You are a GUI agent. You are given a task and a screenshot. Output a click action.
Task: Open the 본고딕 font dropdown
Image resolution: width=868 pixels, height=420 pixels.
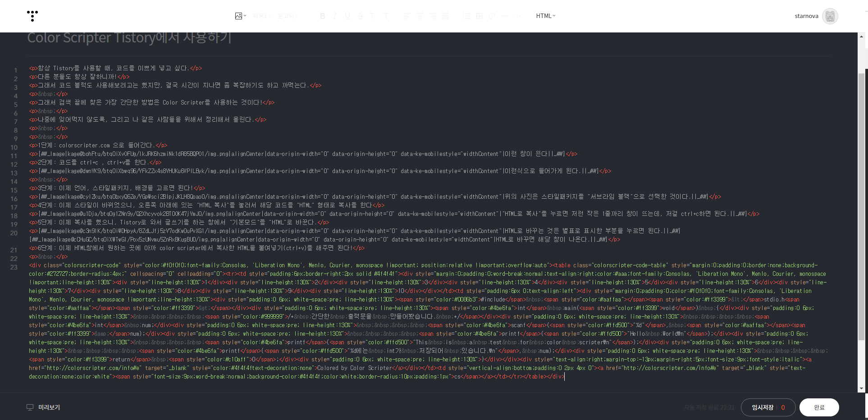pyautogui.click(x=288, y=16)
